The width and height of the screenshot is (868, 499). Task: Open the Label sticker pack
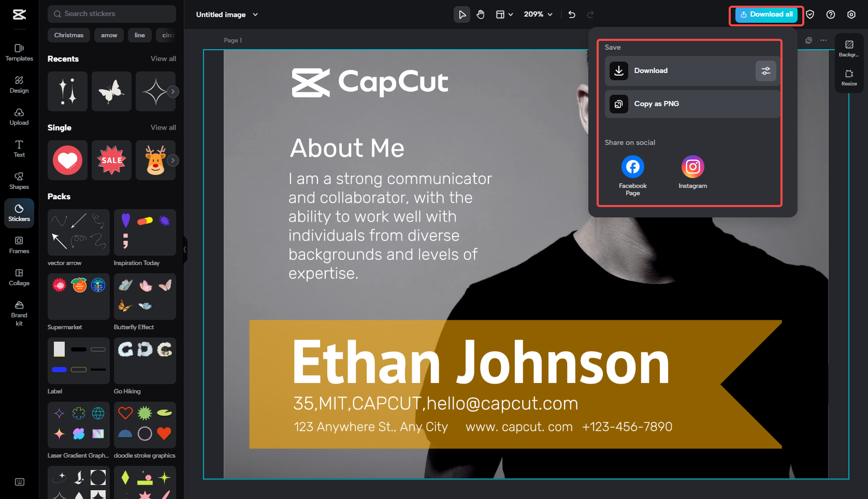(x=79, y=361)
